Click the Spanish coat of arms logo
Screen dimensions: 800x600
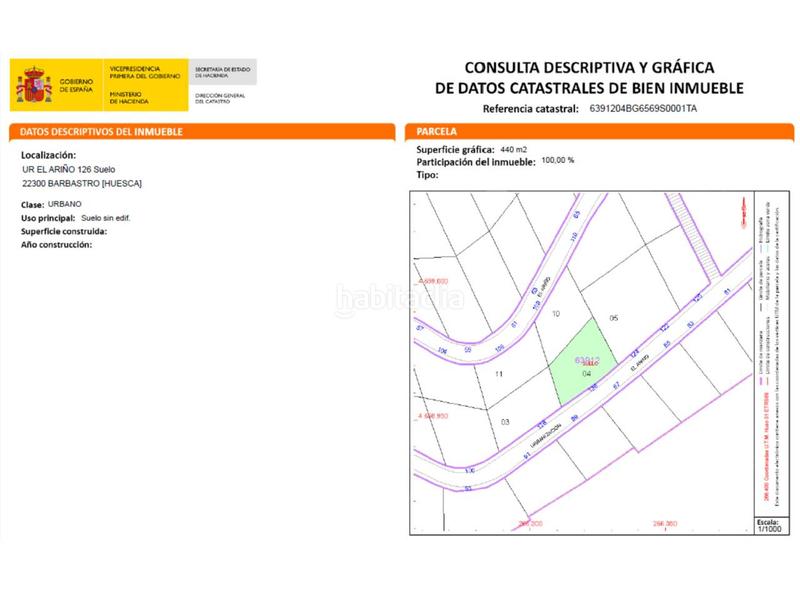tap(34, 85)
